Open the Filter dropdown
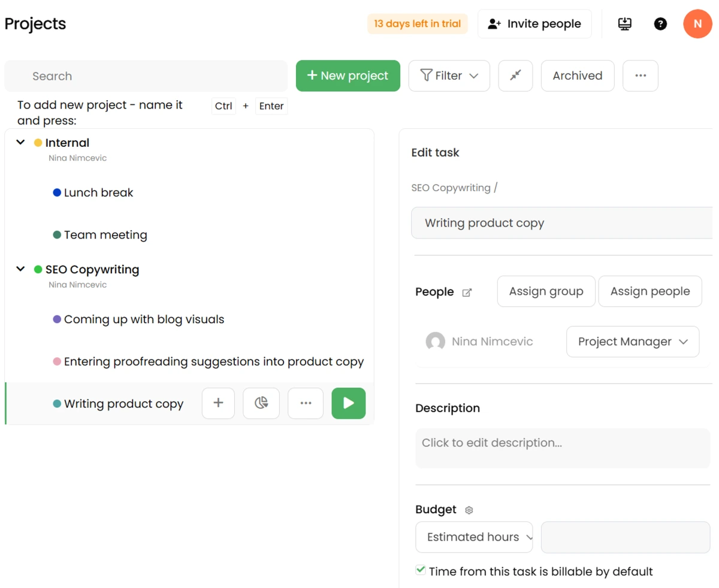 coord(449,76)
